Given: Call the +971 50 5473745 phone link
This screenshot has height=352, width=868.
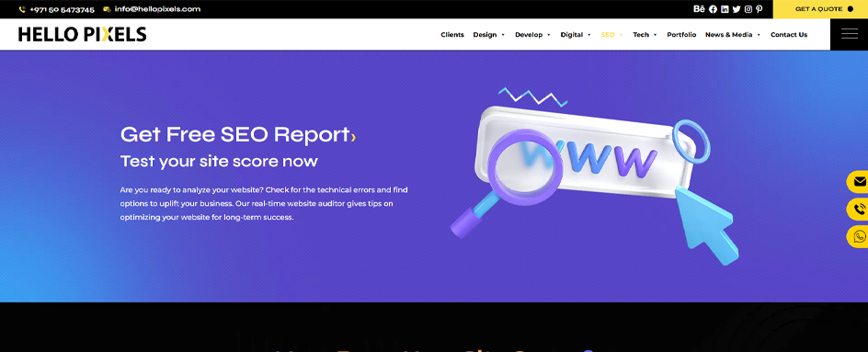Looking at the screenshot, I should tap(62, 9).
